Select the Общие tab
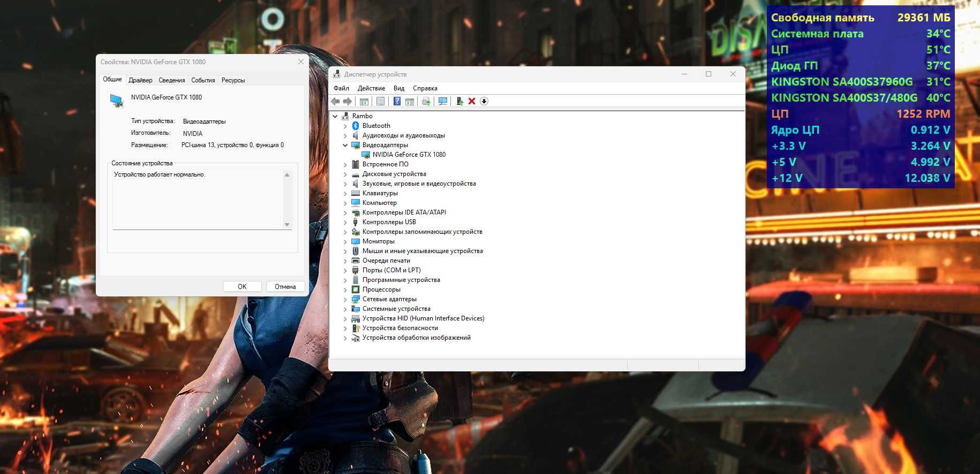The height and width of the screenshot is (474, 980). [112, 79]
